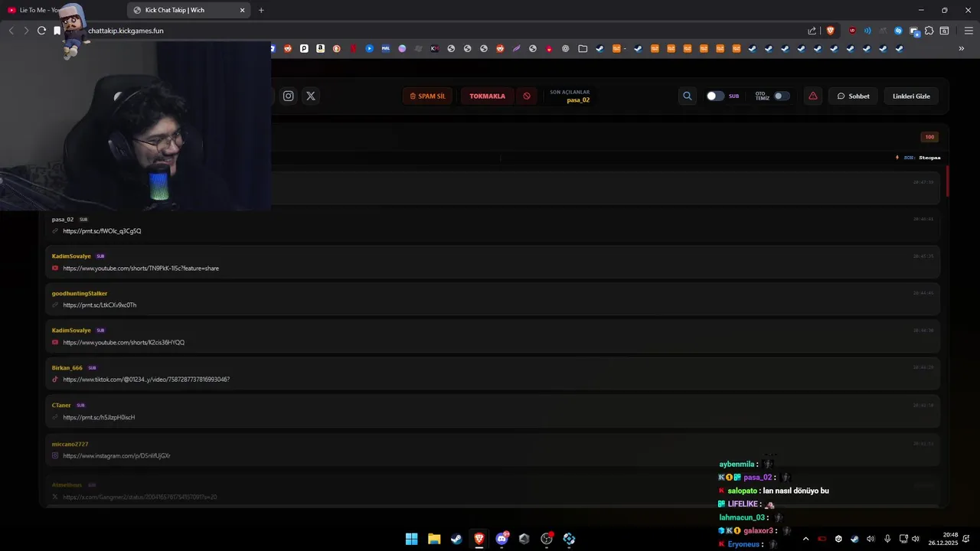Click the red warning triangle icon
This screenshot has width=980, height=551.
pyautogui.click(x=813, y=96)
